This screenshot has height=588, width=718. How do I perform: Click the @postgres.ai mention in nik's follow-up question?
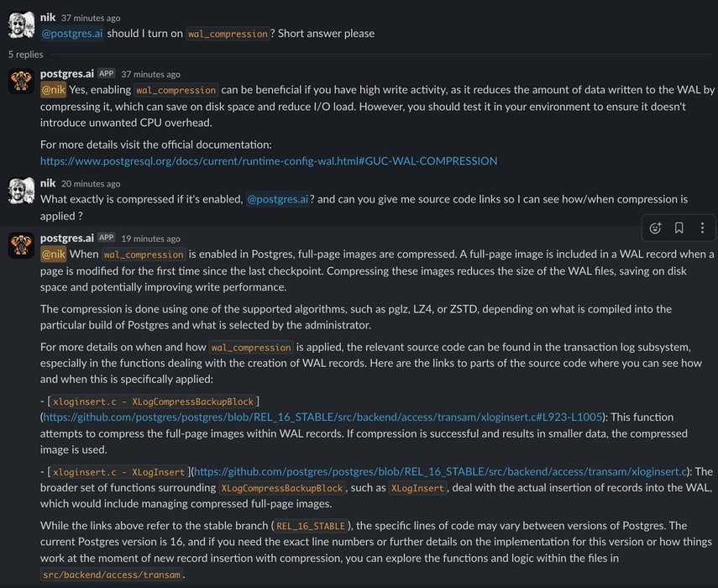tap(277, 199)
